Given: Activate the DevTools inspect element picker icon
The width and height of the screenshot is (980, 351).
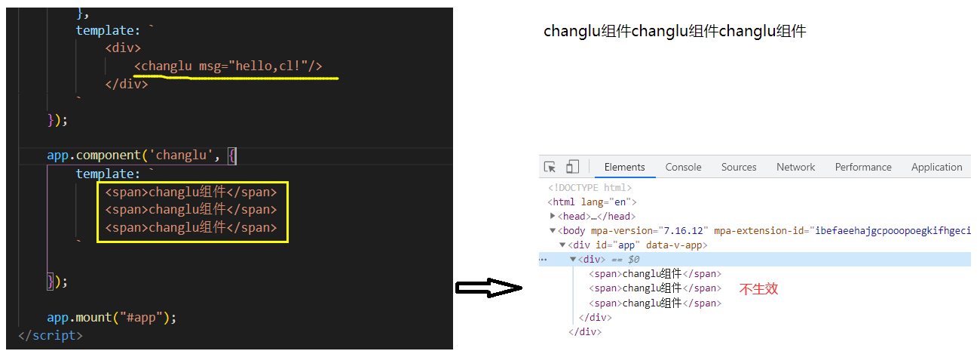Looking at the screenshot, I should pos(550,167).
